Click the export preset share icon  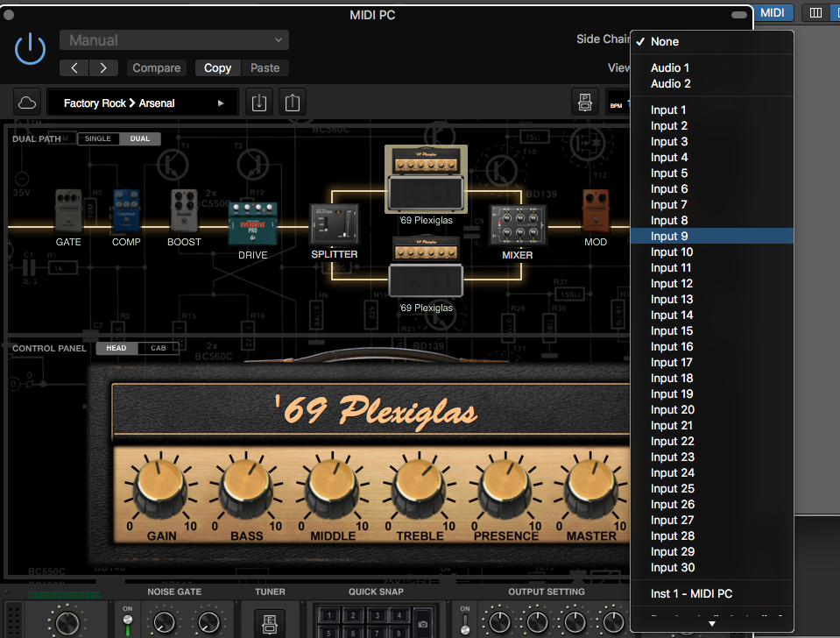coord(293,103)
